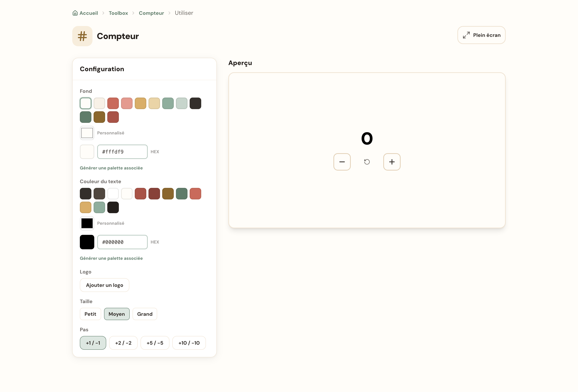Select the sage green text color swatch in second row

(99, 207)
